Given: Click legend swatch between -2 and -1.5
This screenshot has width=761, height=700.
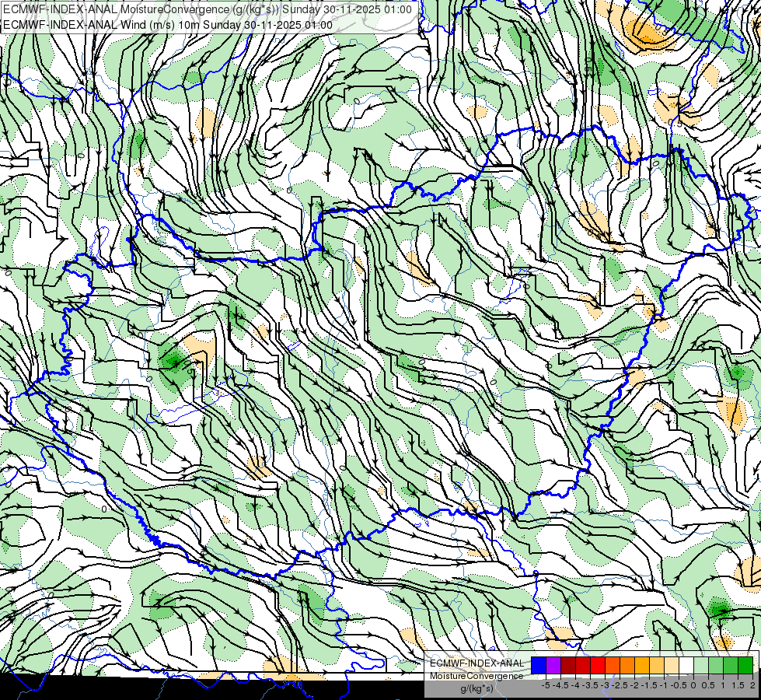Looking at the screenshot, I should coord(642,666).
